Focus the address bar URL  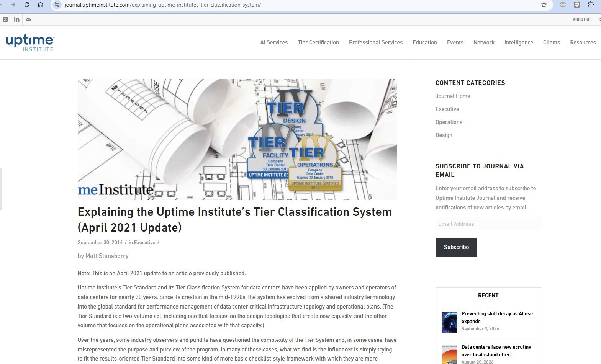point(163,5)
